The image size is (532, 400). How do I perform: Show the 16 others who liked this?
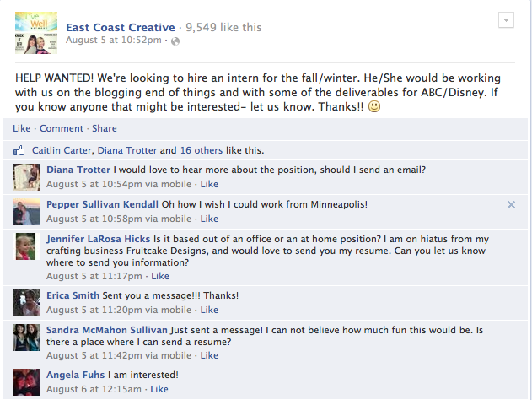tap(202, 151)
